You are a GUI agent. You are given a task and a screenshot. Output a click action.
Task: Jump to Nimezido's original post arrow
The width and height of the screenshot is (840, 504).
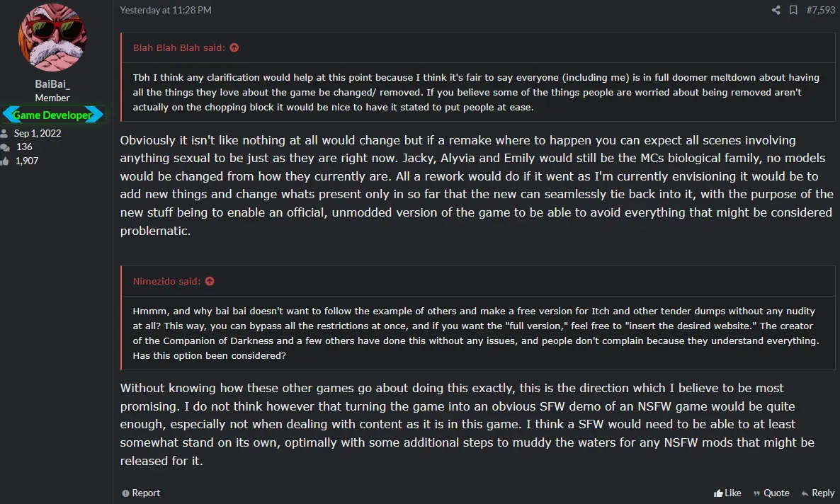210,281
